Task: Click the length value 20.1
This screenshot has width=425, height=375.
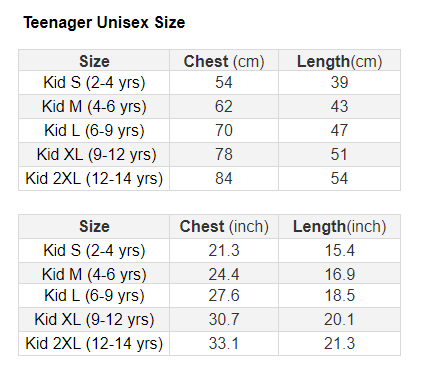Action: (x=339, y=319)
